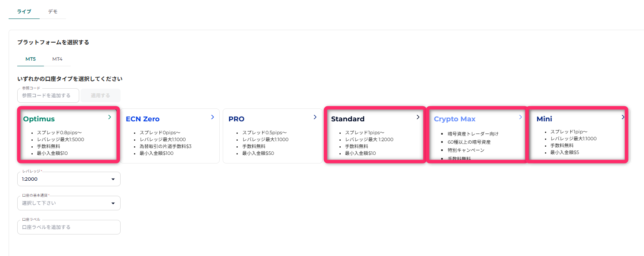644x256 pixels.
Task: Click the chevron arrow on PRO card
Action: (315, 117)
